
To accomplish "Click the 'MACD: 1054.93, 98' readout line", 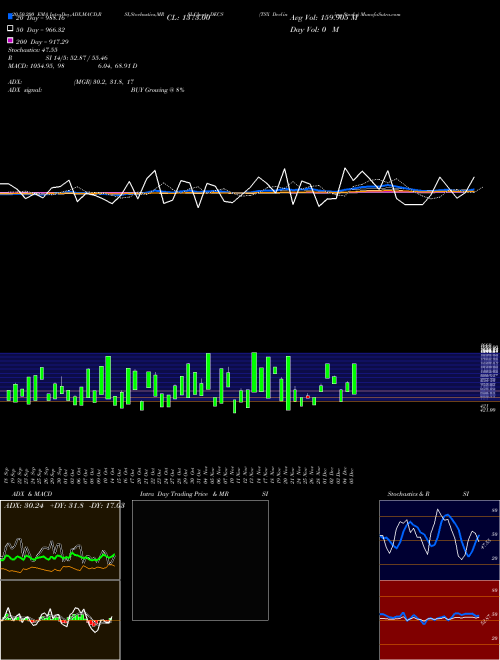I will (x=36, y=66).
